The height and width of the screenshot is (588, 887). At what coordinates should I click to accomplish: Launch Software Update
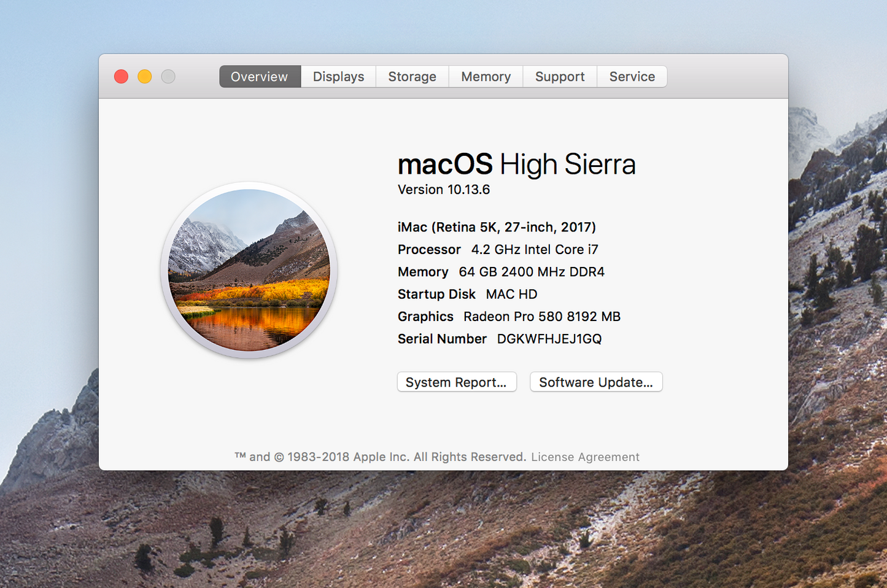(595, 382)
